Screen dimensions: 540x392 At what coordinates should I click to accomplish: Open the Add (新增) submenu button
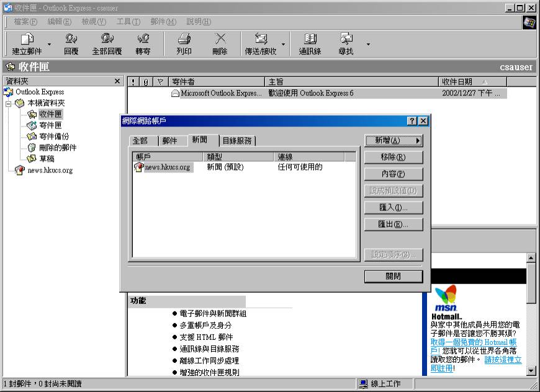[x=394, y=140]
